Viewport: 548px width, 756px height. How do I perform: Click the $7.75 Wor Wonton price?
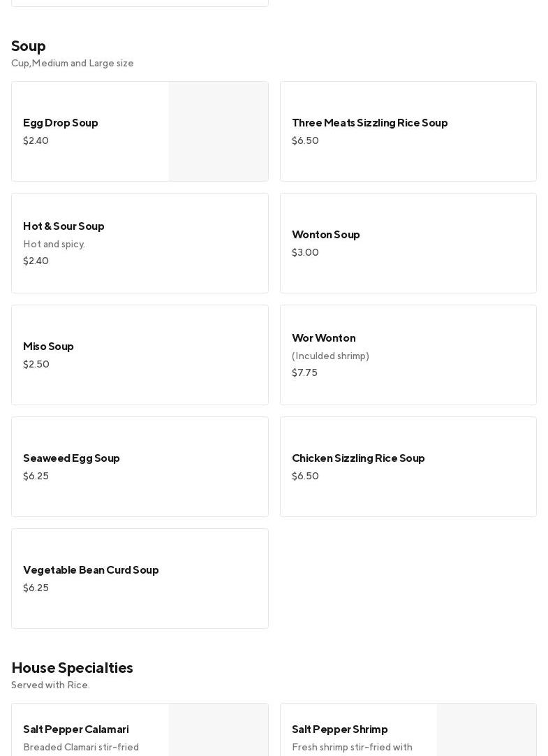(304, 373)
